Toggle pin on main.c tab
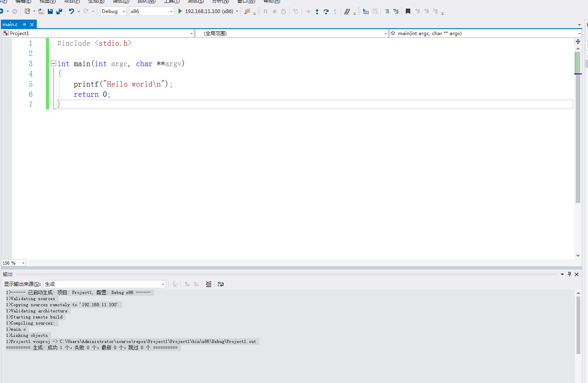The image size is (588, 383). tap(25, 24)
